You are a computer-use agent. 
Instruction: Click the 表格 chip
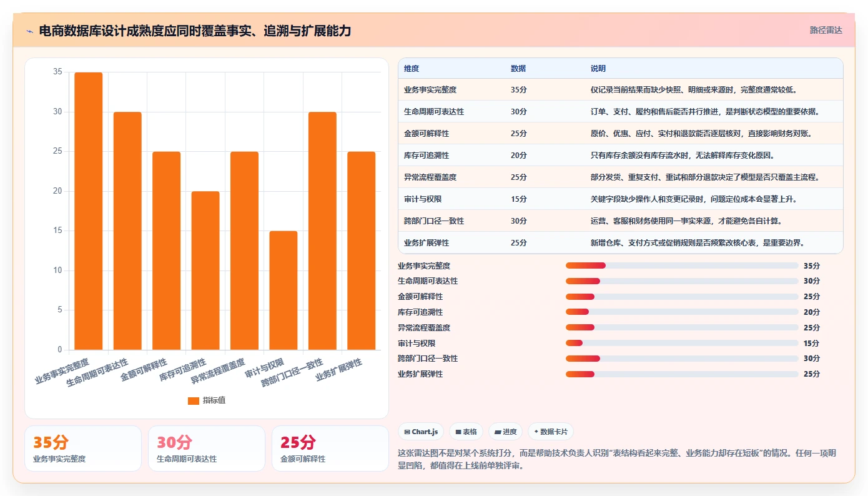click(x=466, y=432)
